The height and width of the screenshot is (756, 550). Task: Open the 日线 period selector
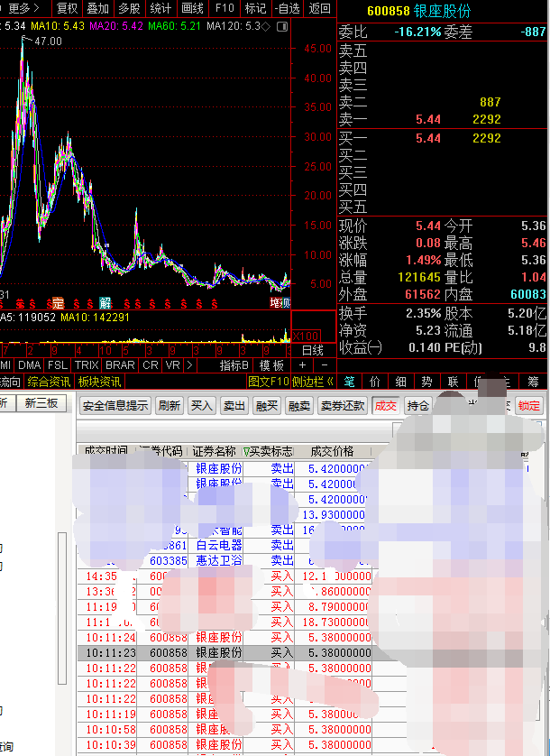(x=312, y=351)
